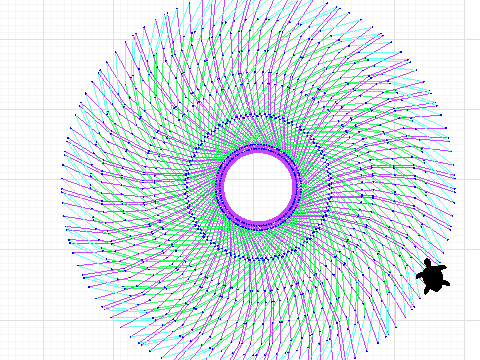
Task: Click the thick purple ring's left edge
Action: [221, 187]
